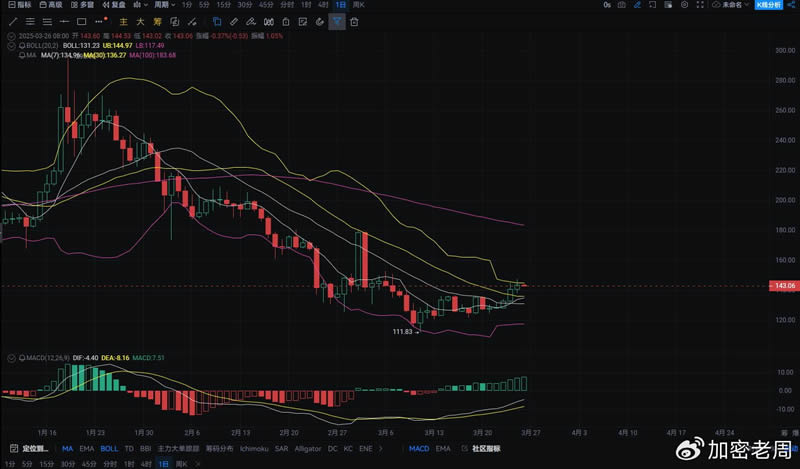Open the 社区指标 community indicators button

tap(481, 449)
